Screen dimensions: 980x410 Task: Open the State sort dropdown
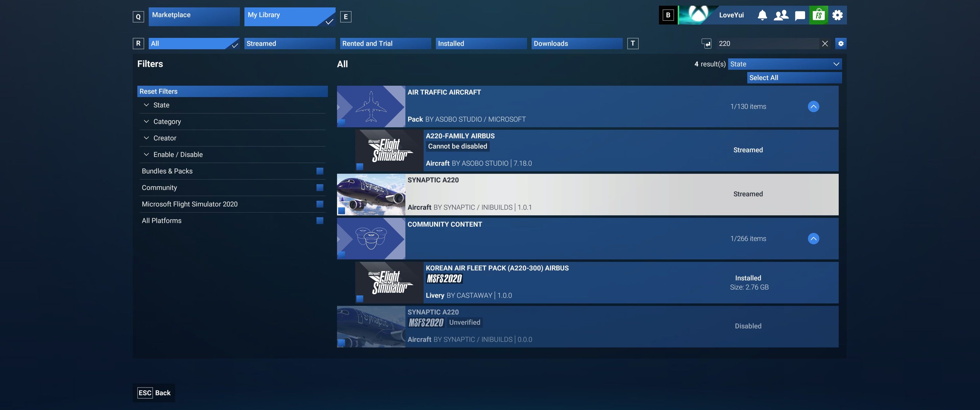click(x=785, y=64)
